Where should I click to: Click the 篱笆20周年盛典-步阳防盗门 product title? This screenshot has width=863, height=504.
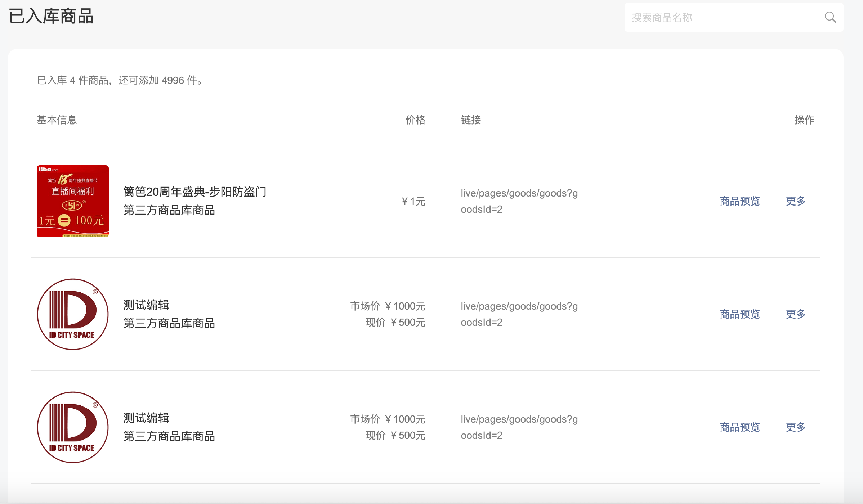(x=195, y=192)
